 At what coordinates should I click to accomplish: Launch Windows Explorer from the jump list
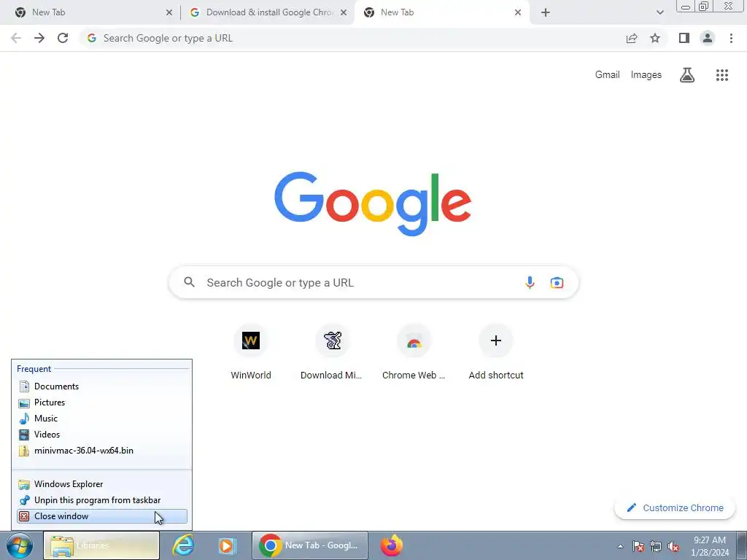[x=102, y=484]
